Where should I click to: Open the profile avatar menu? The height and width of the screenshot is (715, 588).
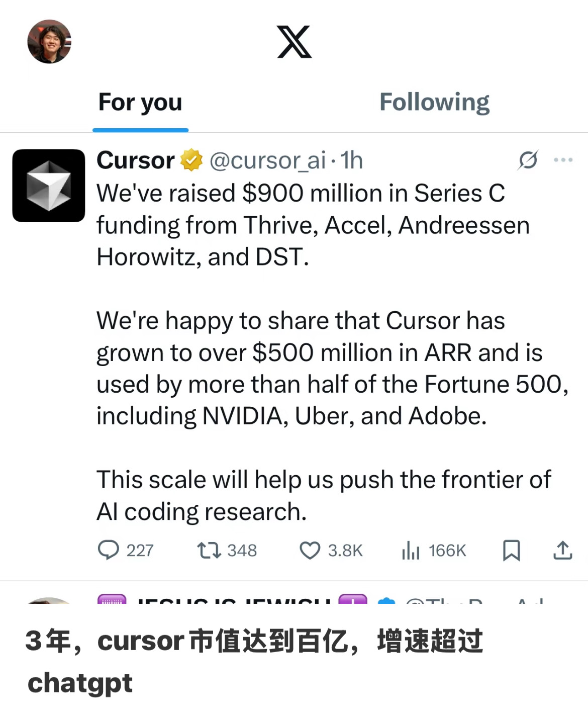tap(49, 42)
